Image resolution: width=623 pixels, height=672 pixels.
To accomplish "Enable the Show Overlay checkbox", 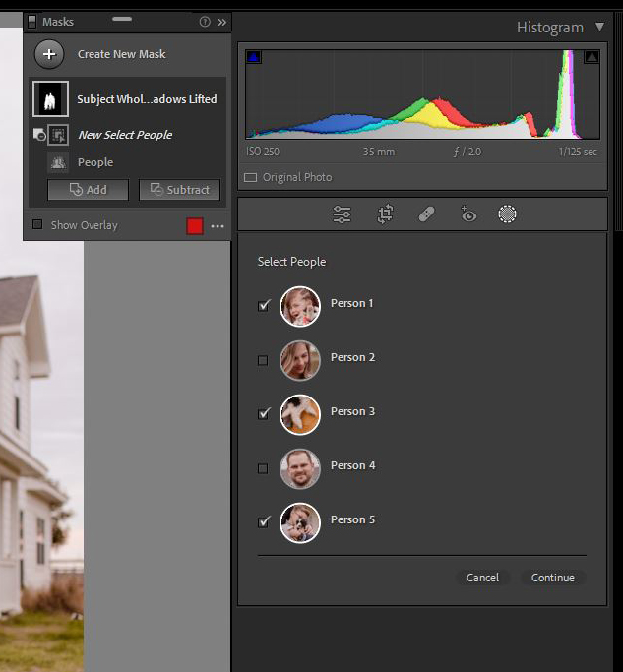I will click(x=37, y=224).
